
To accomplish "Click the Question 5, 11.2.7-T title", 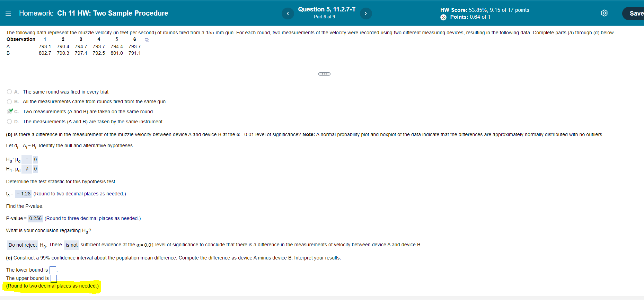I will pyautogui.click(x=327, y=9).
